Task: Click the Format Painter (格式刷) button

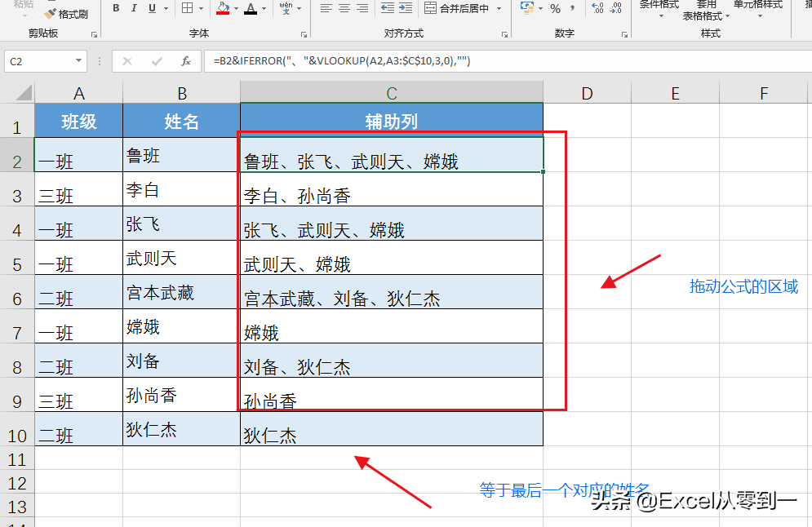Action: [x=66, y=14]
